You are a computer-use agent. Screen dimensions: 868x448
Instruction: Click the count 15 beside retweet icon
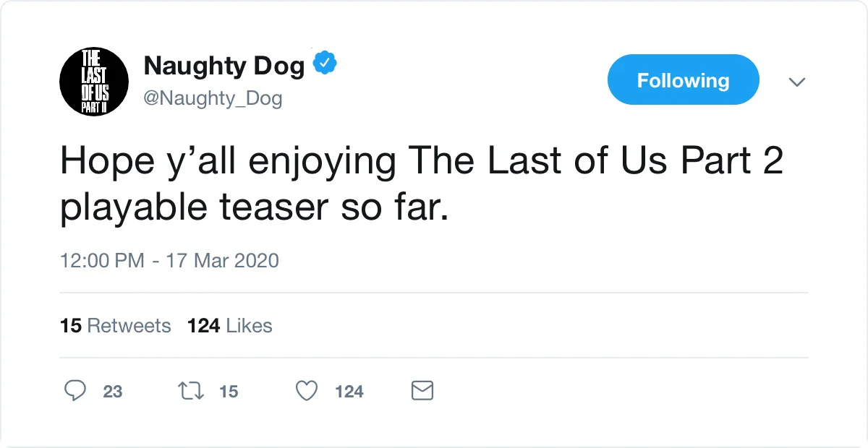[229, 392]
